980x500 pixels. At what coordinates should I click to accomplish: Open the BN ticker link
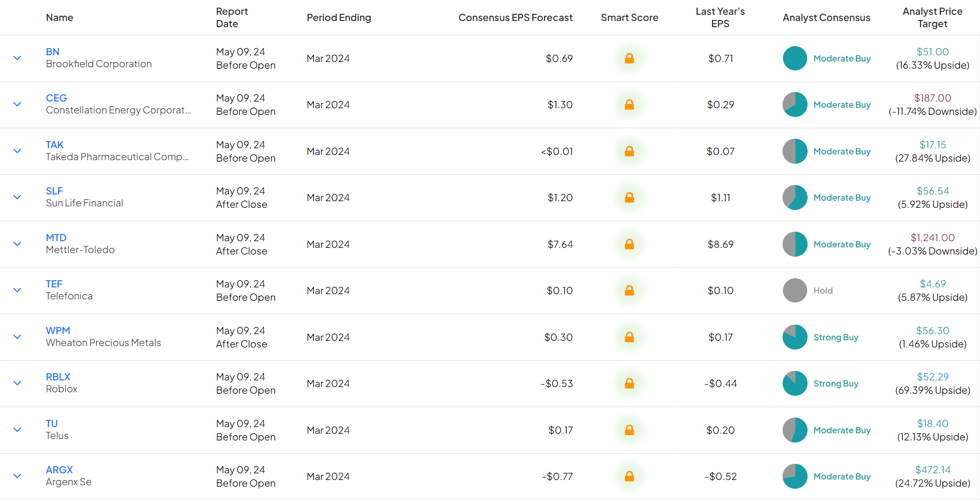[x=52, y=52]
